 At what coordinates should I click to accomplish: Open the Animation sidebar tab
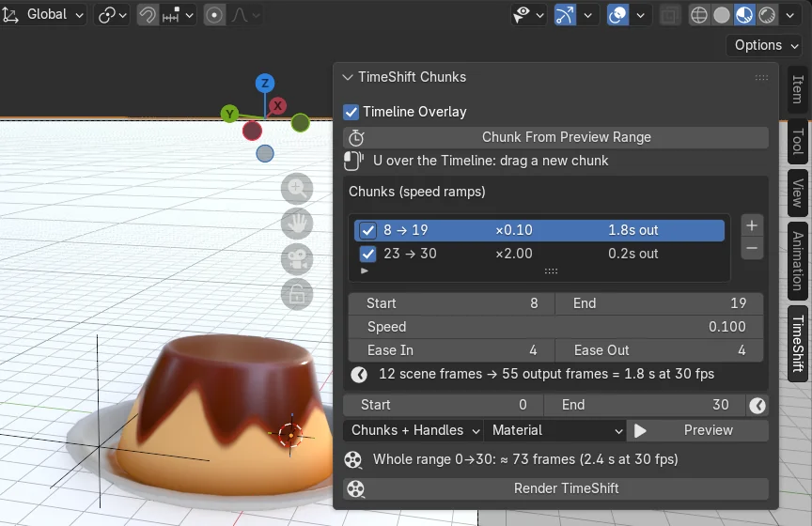(x=798, y=261)
